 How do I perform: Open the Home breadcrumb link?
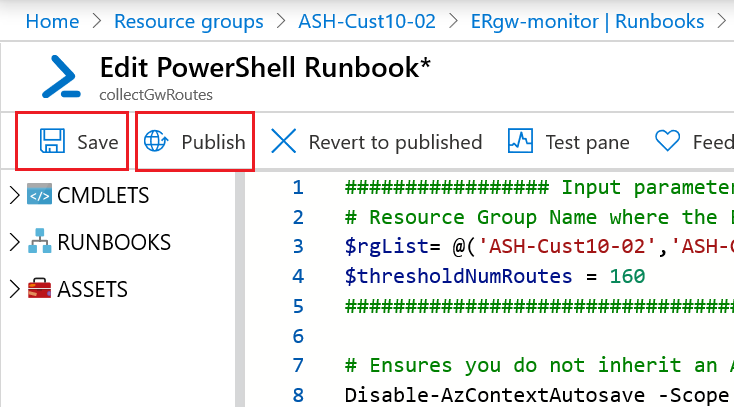(x=52, y=22)
